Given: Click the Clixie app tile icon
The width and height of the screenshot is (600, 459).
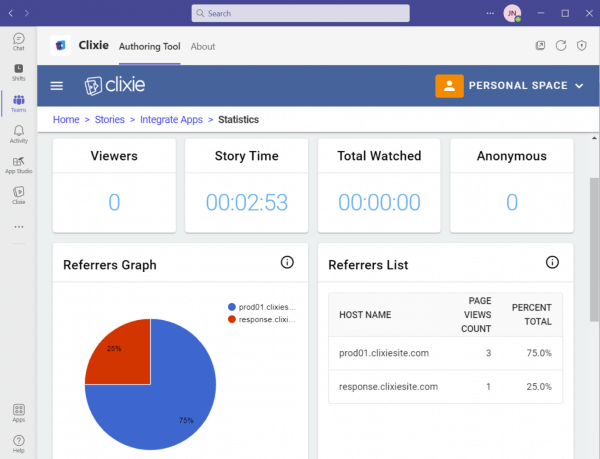Looking at the screenshot, I should click(60, 46).
